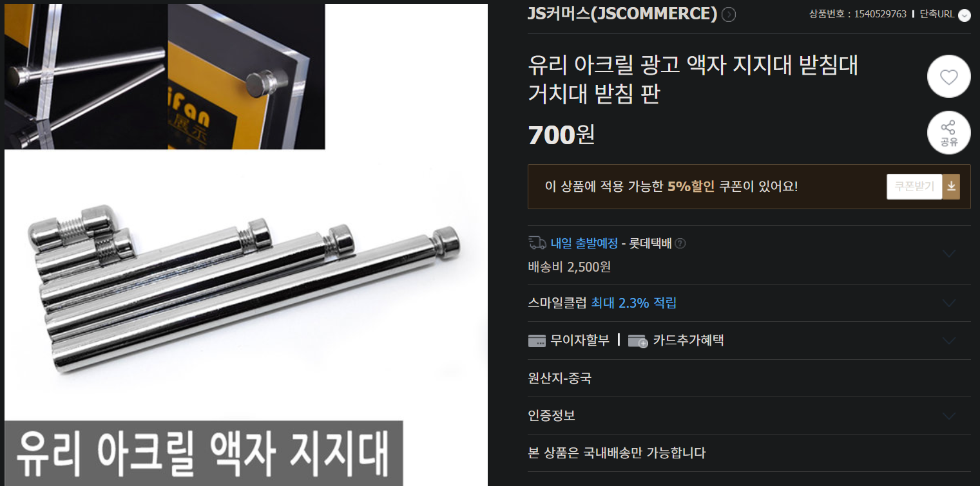
Task: Expand 스마일클럽 적립 details chevron
Action: click(x=948, y=303)
